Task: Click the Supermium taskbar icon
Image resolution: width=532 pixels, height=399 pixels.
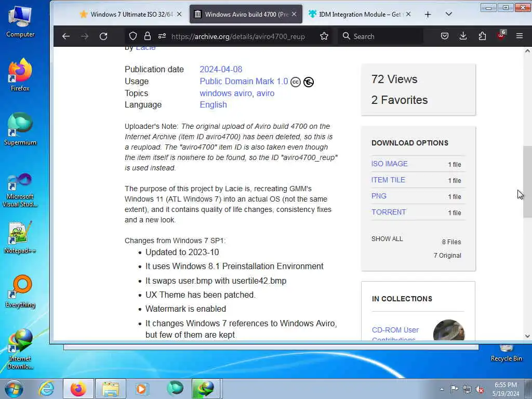Action: (x=175, y=388)
